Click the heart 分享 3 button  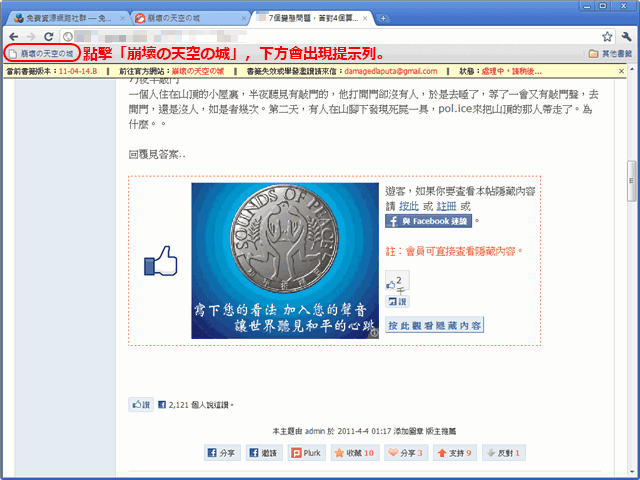coord(406,453)
